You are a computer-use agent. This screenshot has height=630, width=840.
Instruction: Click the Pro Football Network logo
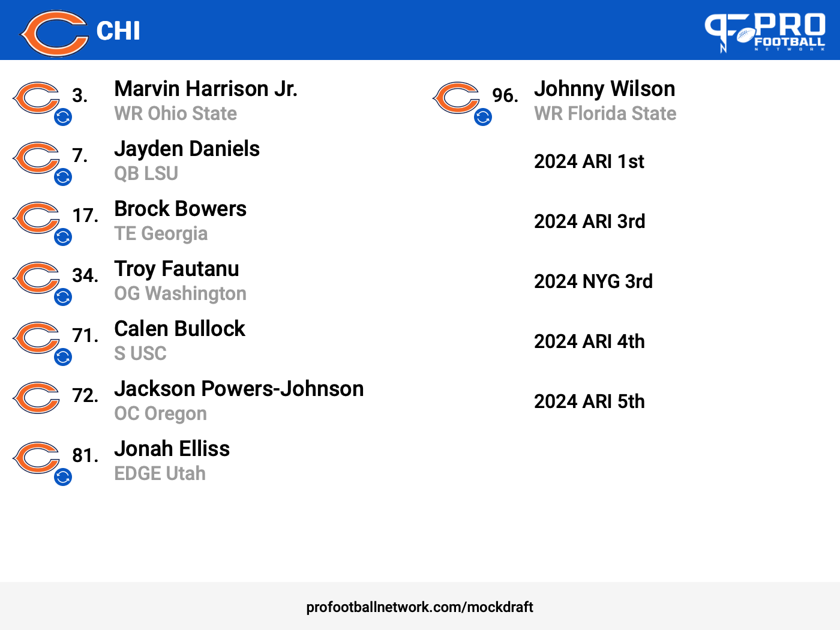point(765,32)
